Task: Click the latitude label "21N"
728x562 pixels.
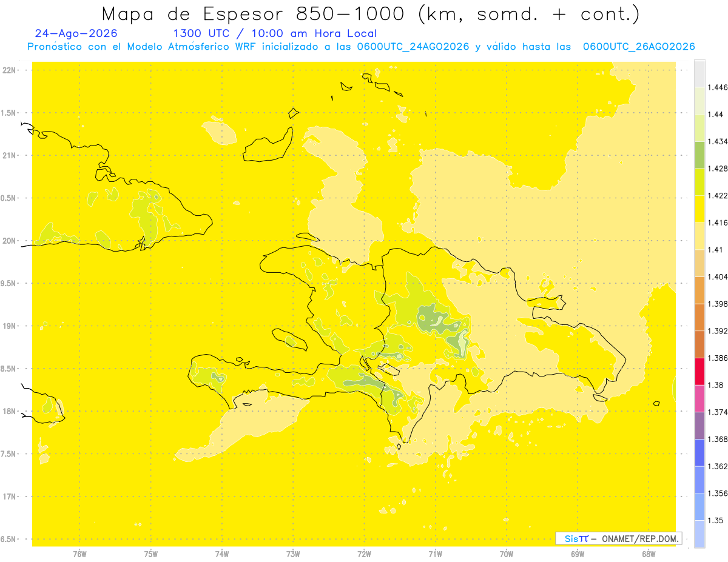Action: 10,155
